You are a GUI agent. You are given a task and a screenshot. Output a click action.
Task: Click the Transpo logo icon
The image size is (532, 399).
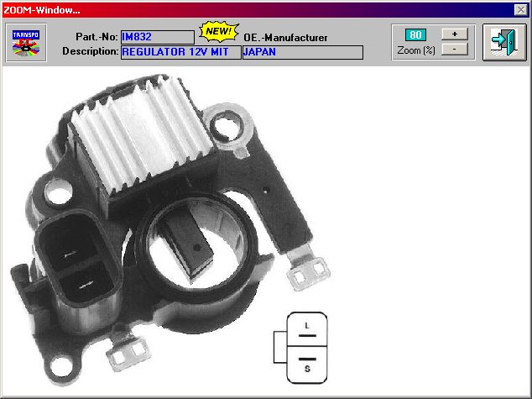tap(26, 43)
